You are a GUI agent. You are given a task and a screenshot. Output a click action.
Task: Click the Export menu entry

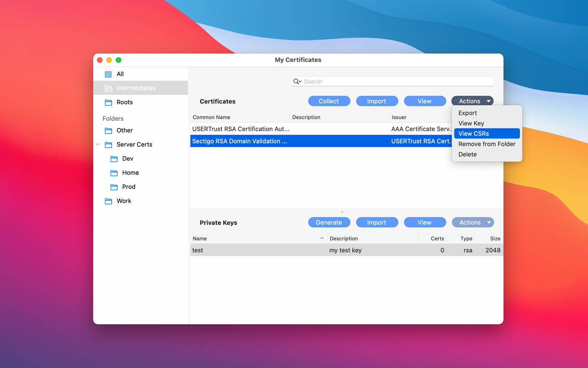coord(467,113)
